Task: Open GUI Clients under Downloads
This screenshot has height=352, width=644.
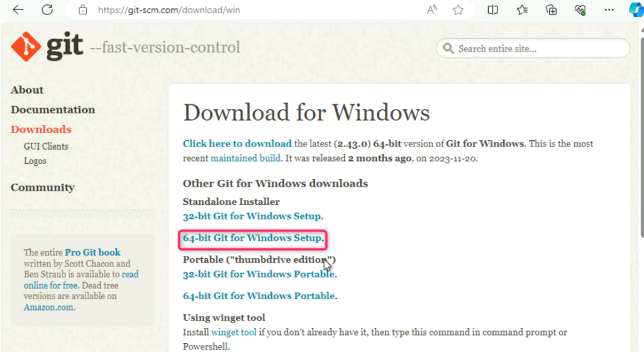Action: tap(46, 146)
